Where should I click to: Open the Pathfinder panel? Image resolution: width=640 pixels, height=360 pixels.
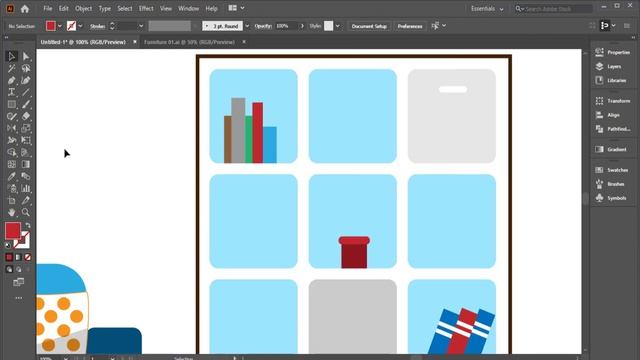point(613,129)
